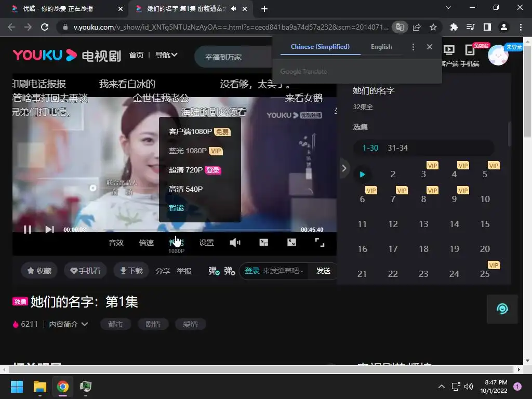
Task: Toggle the danmaku display switch
Action: point(214,271)
